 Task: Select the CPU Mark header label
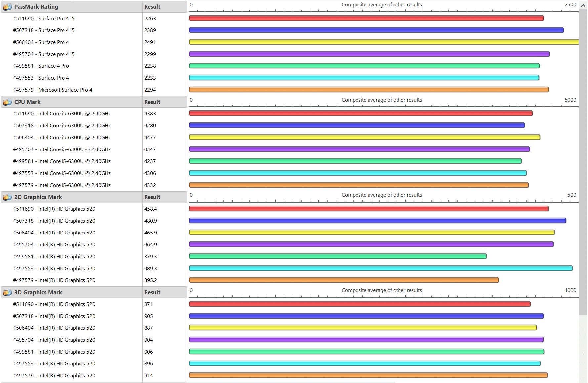pyautogui.click(x=27, y=102)
